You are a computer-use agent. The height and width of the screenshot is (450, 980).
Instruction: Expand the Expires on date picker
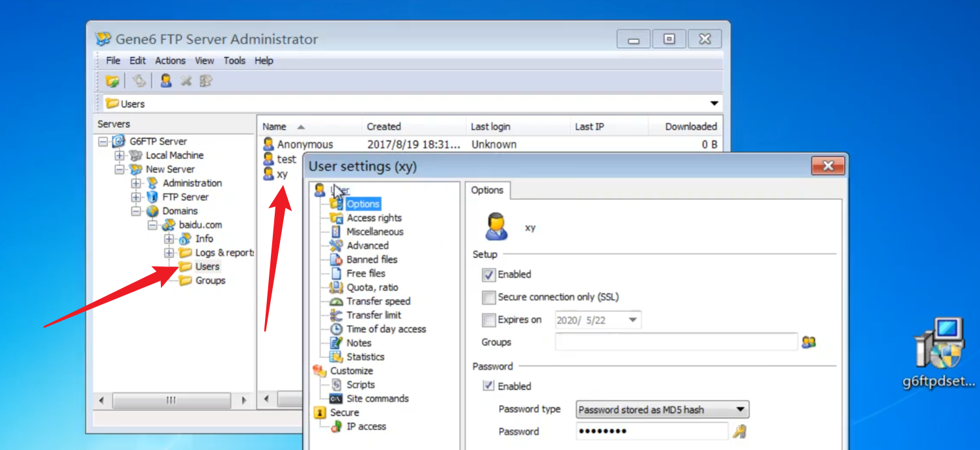pyautogui.click(x=632, y=320)
